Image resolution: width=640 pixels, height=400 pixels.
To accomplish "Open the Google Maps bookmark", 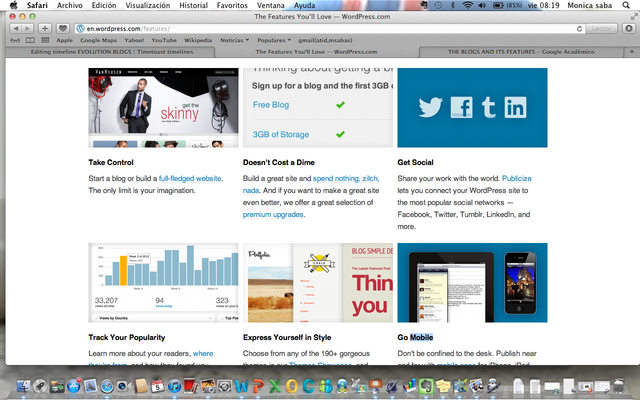I will [x=98, y=40].
